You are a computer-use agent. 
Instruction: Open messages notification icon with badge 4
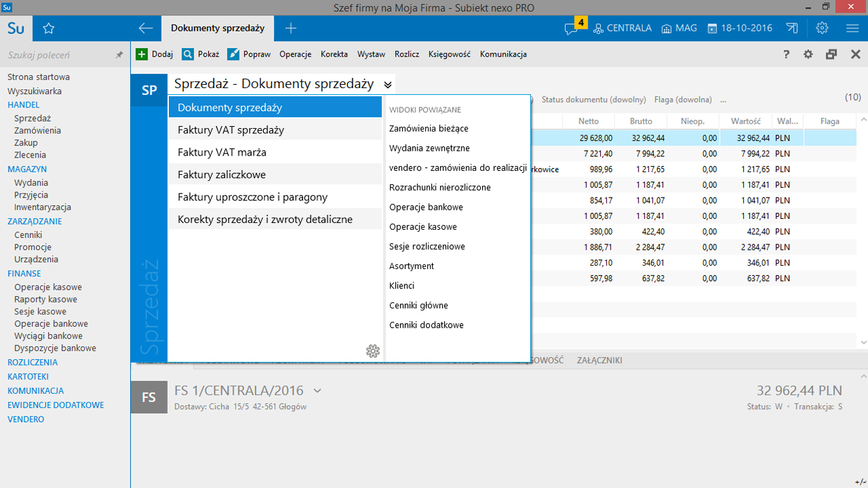575,27
